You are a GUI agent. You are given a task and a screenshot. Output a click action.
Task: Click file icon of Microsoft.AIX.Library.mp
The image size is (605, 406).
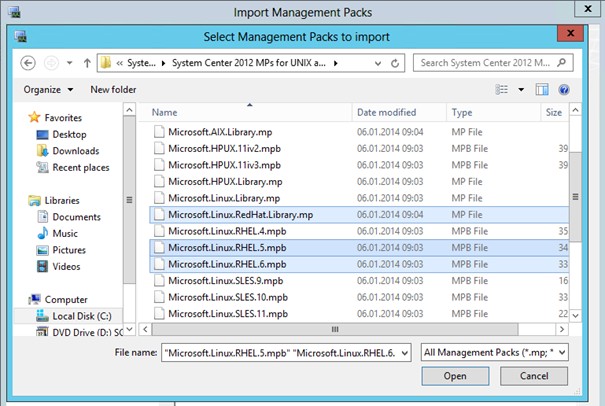(159, 132)
